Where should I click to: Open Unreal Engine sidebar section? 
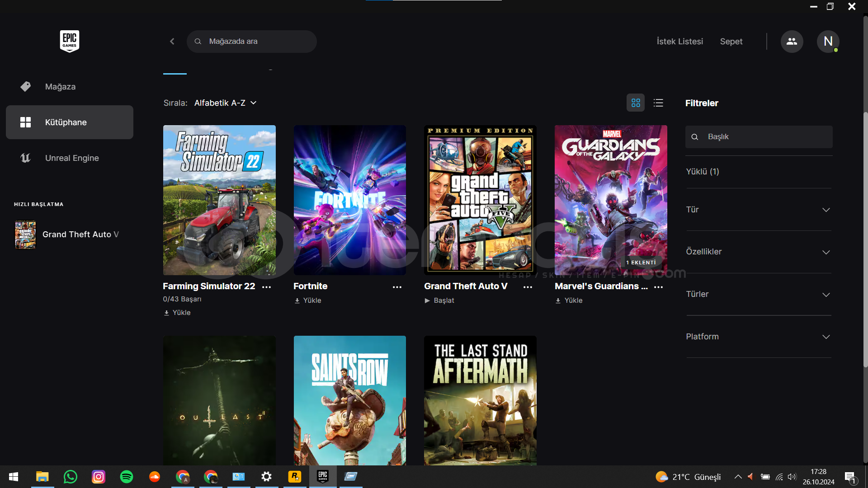[70, 158]
